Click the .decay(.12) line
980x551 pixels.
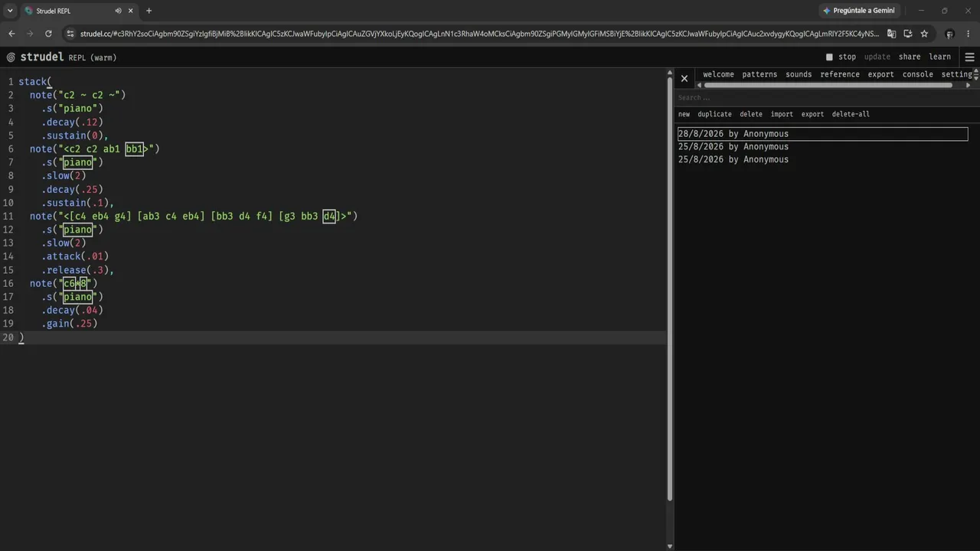coord(72,122)
